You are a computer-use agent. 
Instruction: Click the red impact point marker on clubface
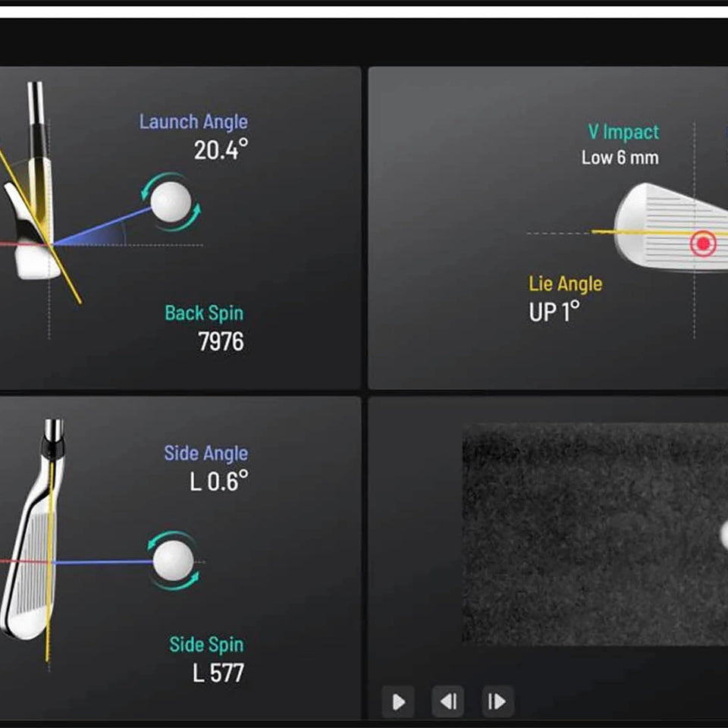click(703, 243)
